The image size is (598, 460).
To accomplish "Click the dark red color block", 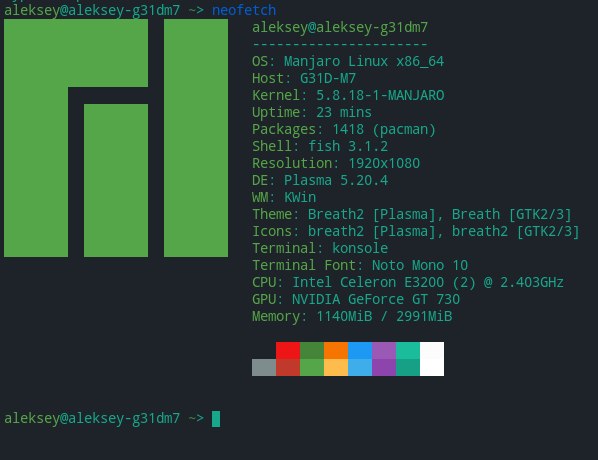I will tap(288, 367).
